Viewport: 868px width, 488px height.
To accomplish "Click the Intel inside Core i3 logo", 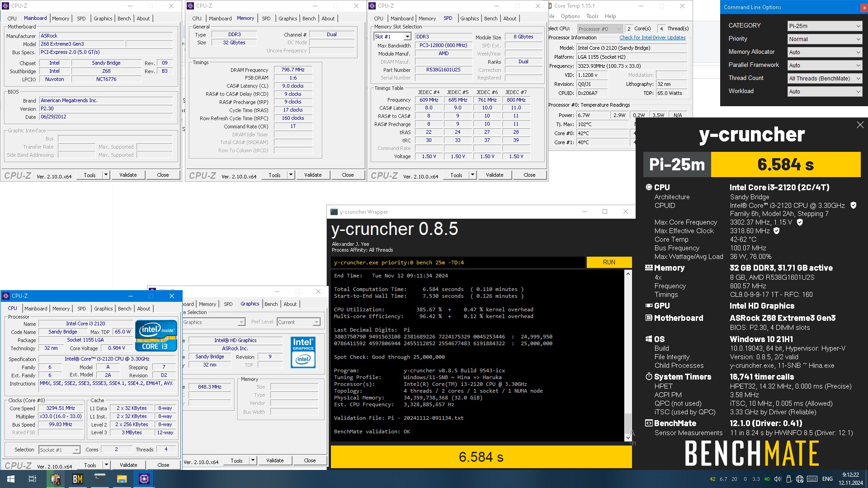I will 156,335.
